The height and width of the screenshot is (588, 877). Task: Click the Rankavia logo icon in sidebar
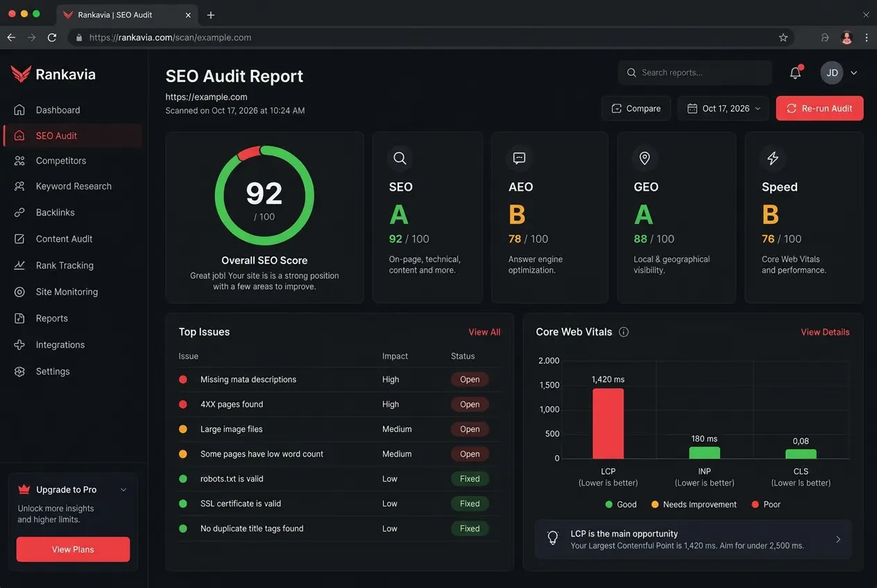click(21, 74)
